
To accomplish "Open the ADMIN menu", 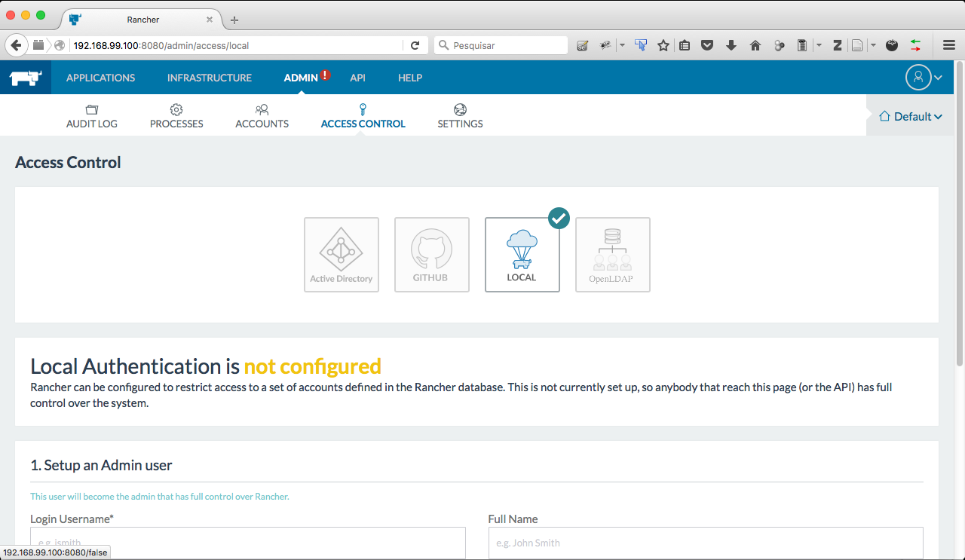I will coord(301,78).
